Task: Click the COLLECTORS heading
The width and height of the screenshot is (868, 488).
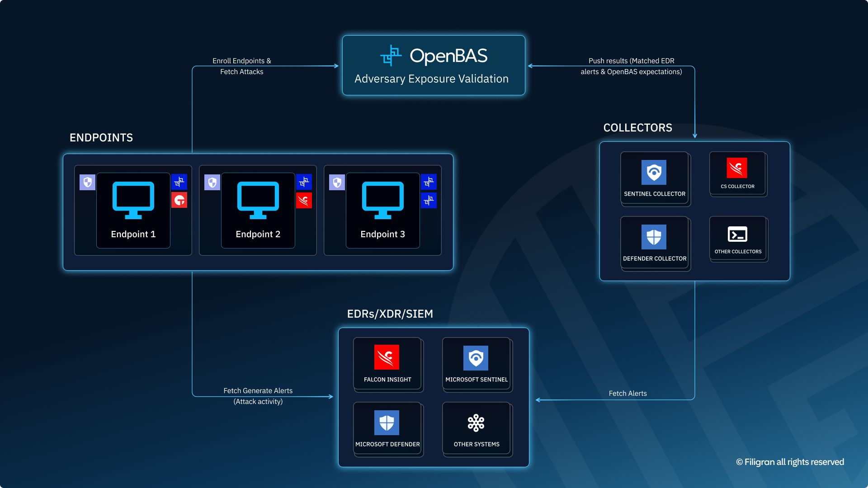Action: click(x=637, y=128)
